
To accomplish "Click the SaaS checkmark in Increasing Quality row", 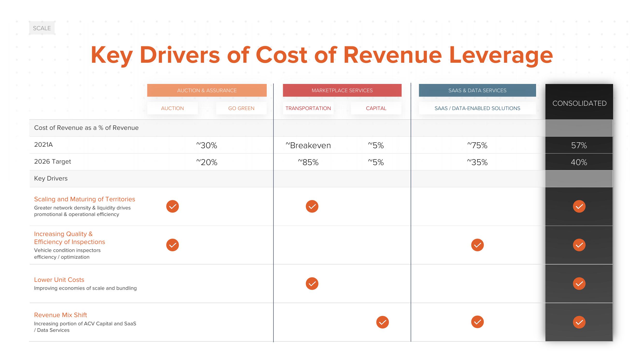I will click(x=478, y=245).
